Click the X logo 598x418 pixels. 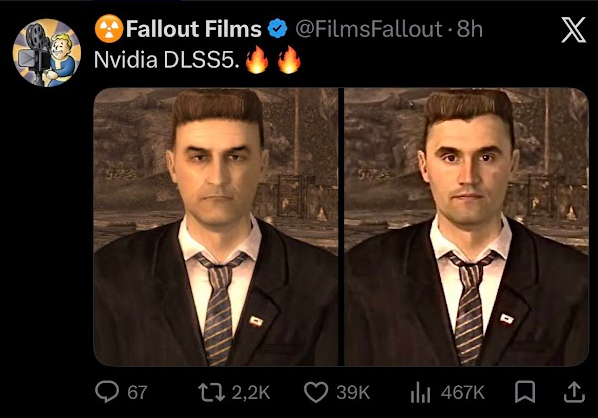573,29
